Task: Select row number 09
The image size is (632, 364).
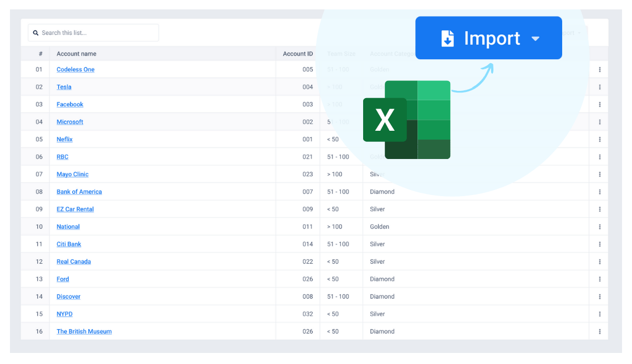Action: 39,209
